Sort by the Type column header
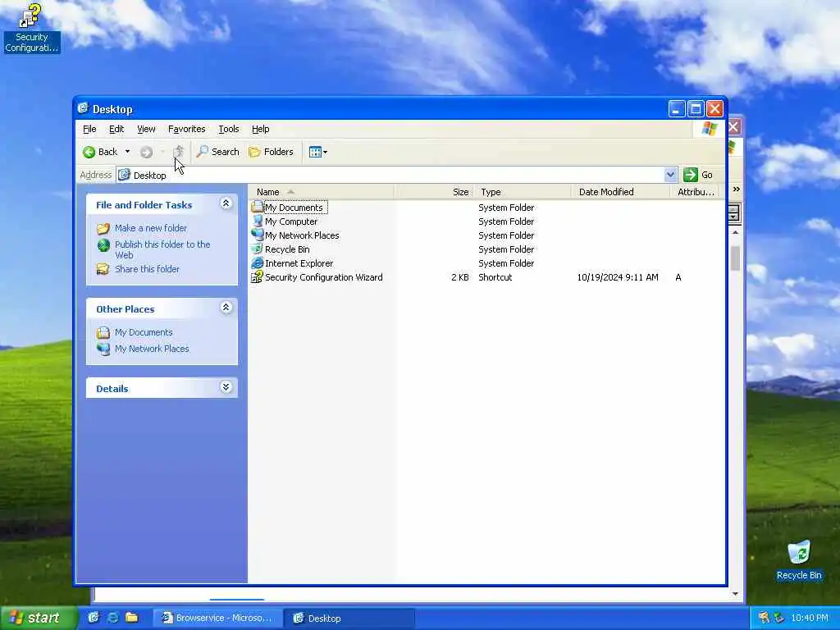Image resolution: width=840 pixels, height=630 pixels. pyautogui.click(x=523, y=192)
